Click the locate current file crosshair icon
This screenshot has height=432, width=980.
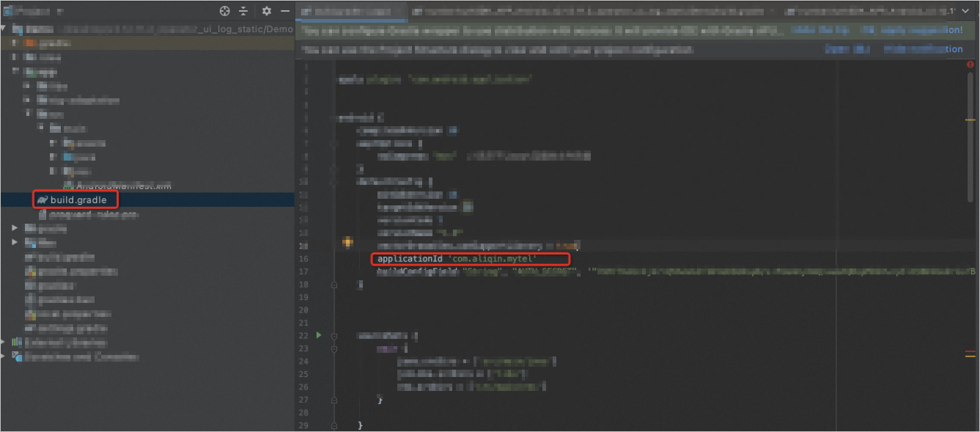tap(225, 11)
